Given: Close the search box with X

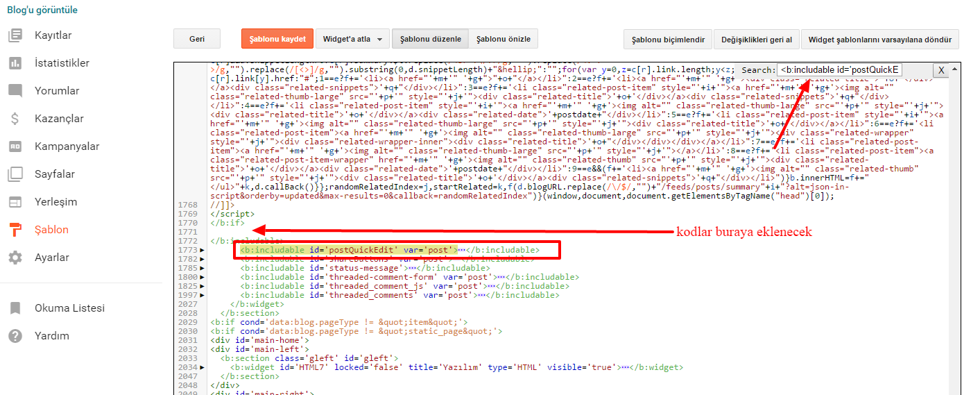Looking at the screenshot, I should tap(940, 70).
